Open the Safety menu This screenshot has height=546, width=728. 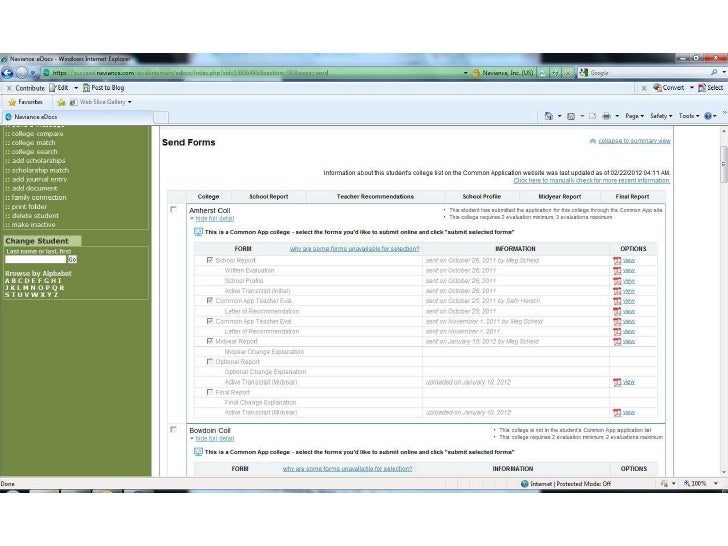pos(661,116)
